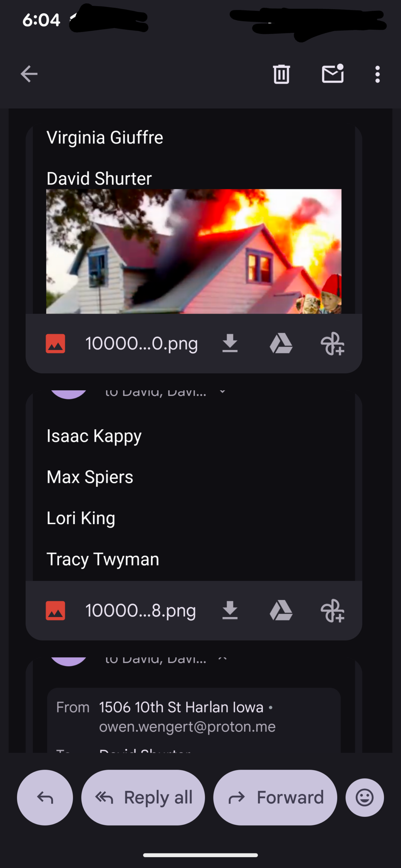Open the burning house image

[x=194, y=251]
